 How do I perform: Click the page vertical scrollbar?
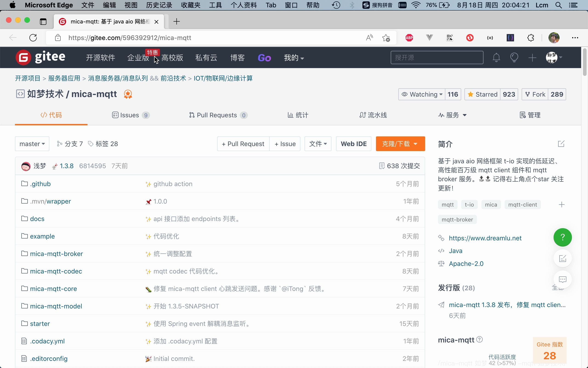point(585,62)
